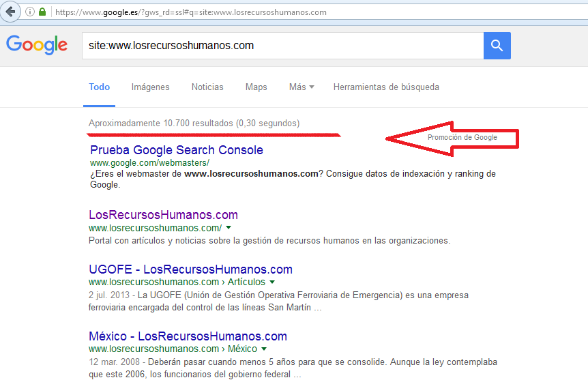The width and height of the screenshot is (588, 380).
Task: Click '¿Eres el webmaster' snippet text
Action: [293, 179]
